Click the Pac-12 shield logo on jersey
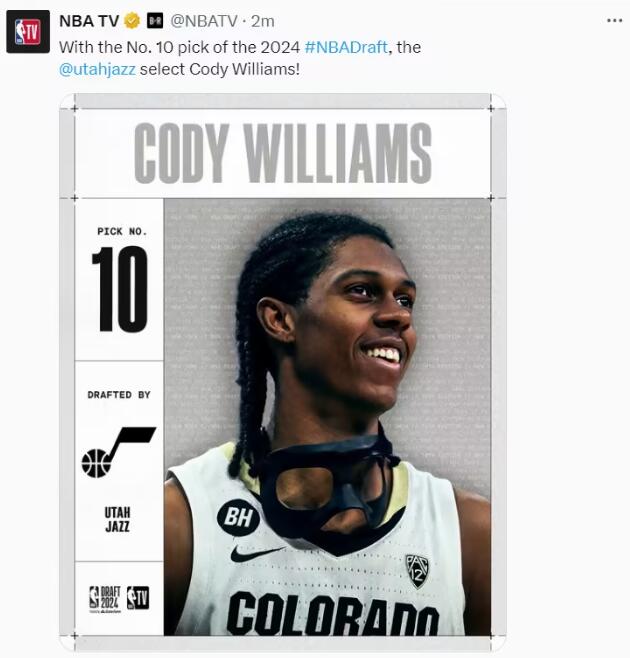The image size is (630, 658). [417, 571]
